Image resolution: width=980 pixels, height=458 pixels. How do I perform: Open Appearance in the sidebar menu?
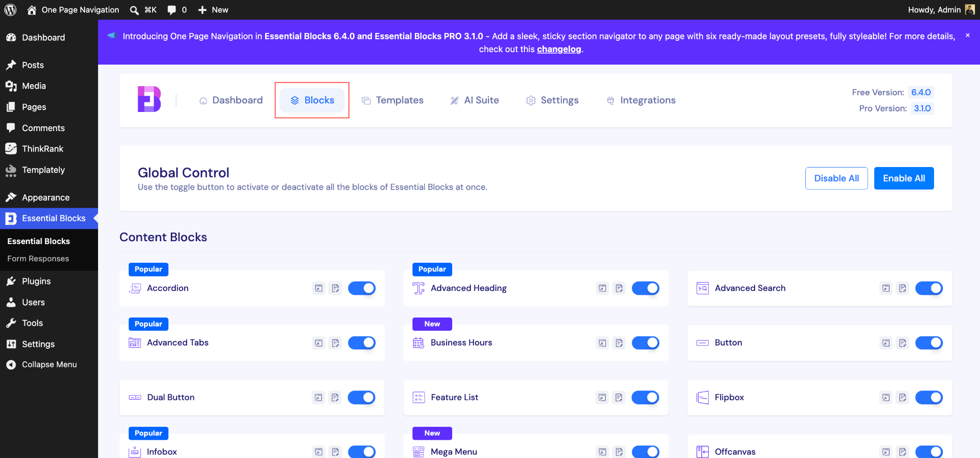pyautogui.click(x=49, y=198)
